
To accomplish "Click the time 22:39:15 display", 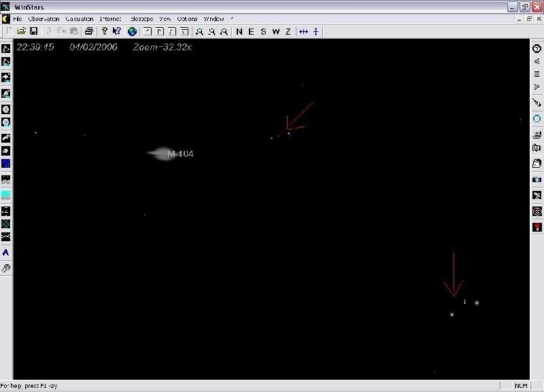I will (35, 47).
